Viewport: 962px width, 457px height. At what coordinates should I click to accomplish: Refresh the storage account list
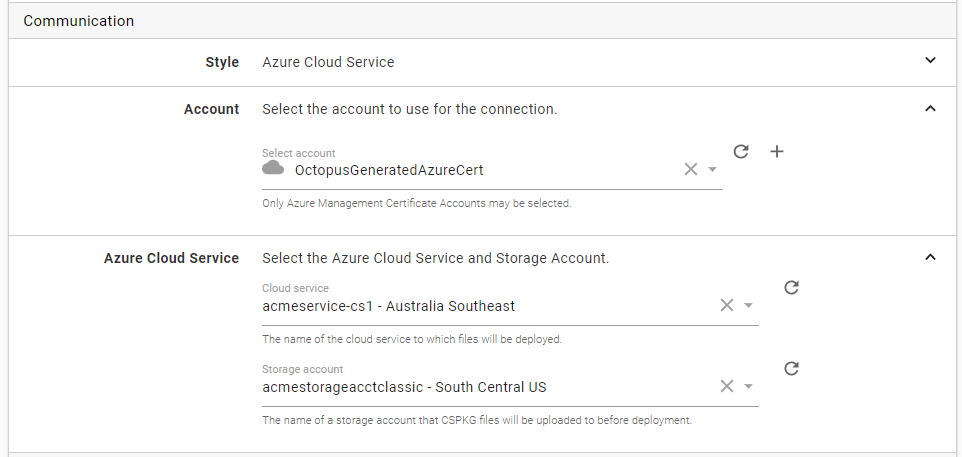click(x=791, y=369)
